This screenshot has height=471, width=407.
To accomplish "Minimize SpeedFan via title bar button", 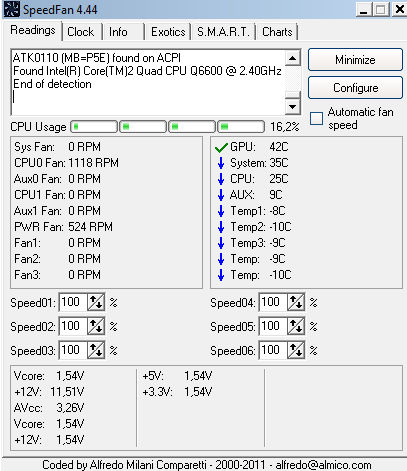I will (x=364, y=9).
